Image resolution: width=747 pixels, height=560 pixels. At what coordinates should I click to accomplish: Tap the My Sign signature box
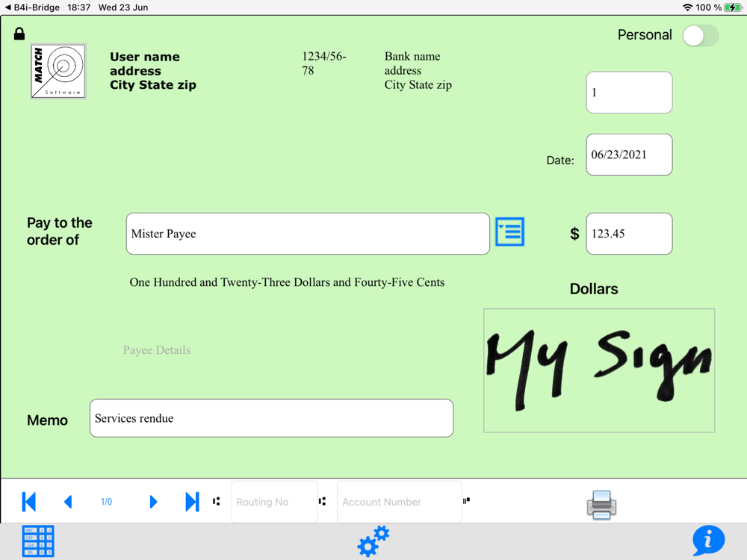coord(599,370)
